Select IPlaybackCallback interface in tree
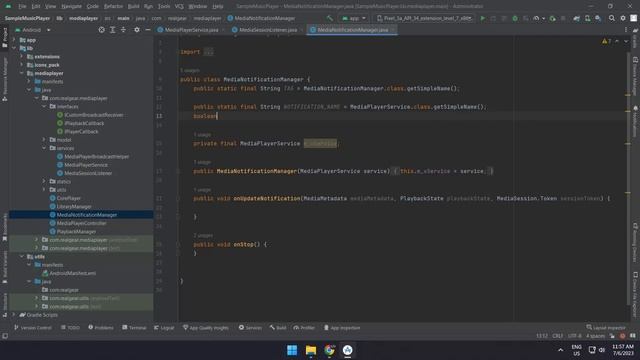Viewport: 640px width, 360px height. [x=84, y=123]
